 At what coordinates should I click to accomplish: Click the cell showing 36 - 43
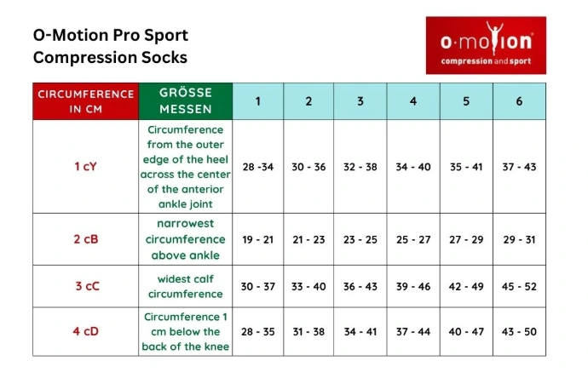[x=360, y=287]
